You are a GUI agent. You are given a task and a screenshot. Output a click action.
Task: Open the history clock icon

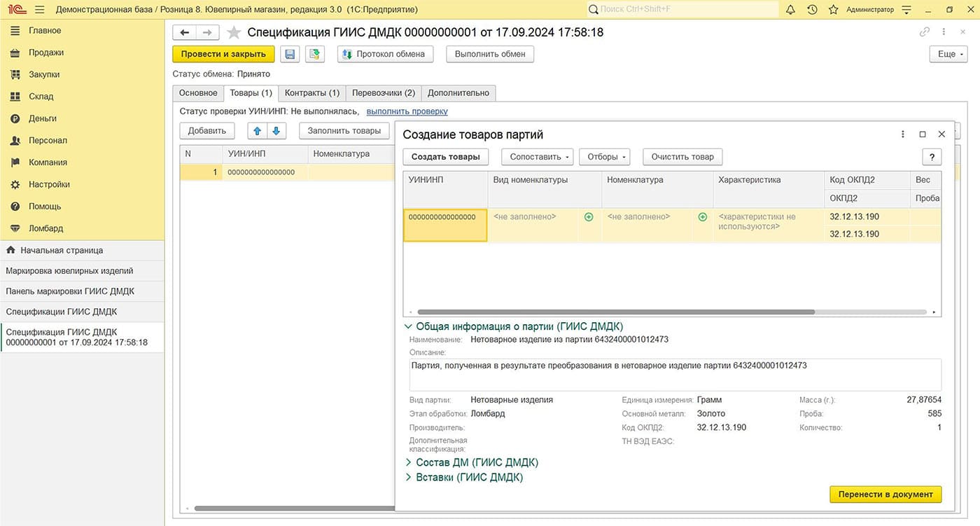812,10
